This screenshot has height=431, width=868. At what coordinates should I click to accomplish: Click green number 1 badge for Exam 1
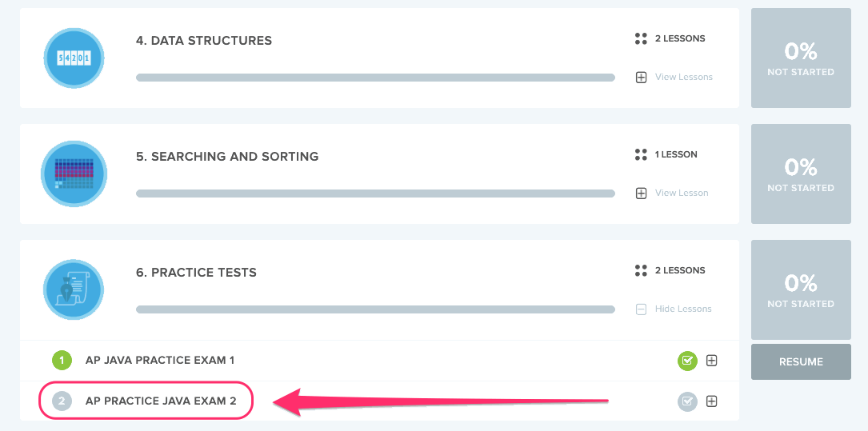(62, 361)
